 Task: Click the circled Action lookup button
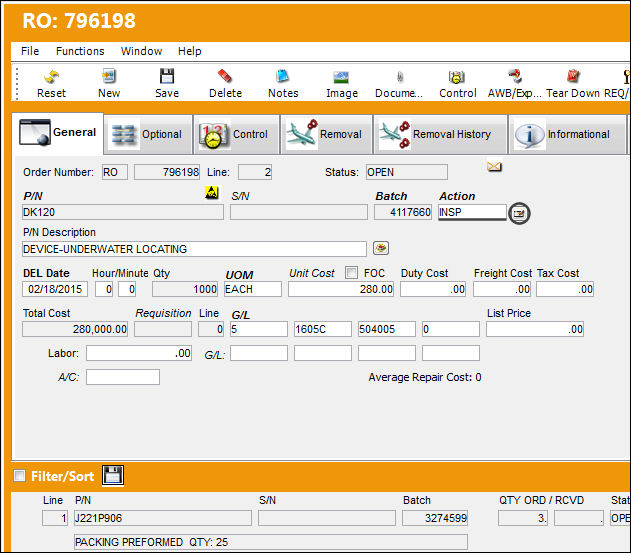(x=519, y=213)
